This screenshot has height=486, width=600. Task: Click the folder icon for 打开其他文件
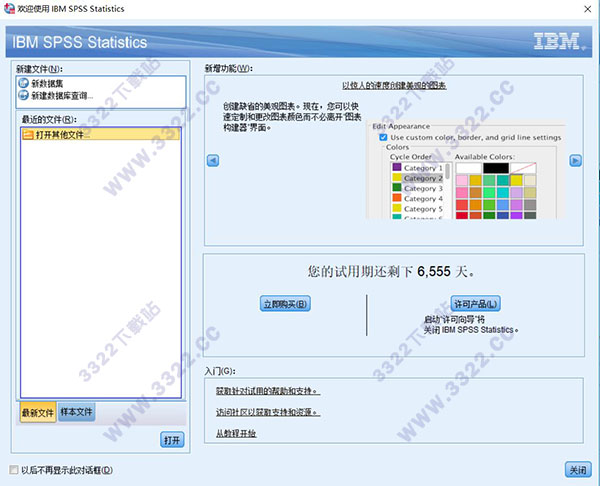[x=28, y=135]
